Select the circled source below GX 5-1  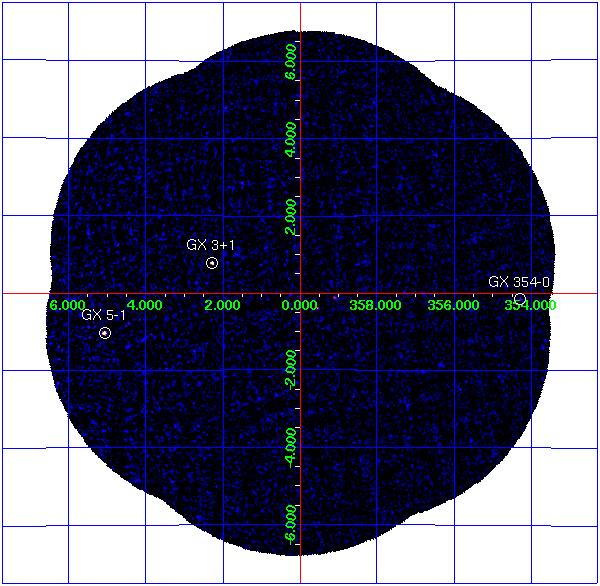[105, 333]
